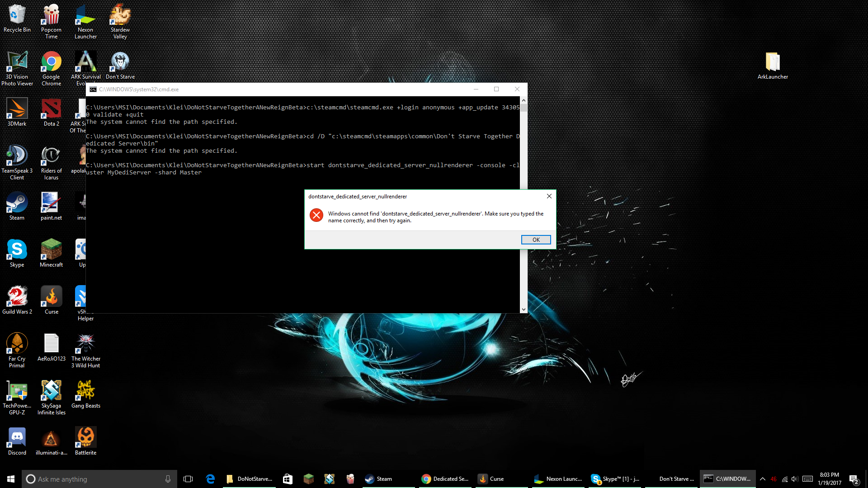Expand the hidden system tray icons chevron
Image resolution: width=868 pixels, height=488 pixels.
point(762,479)
